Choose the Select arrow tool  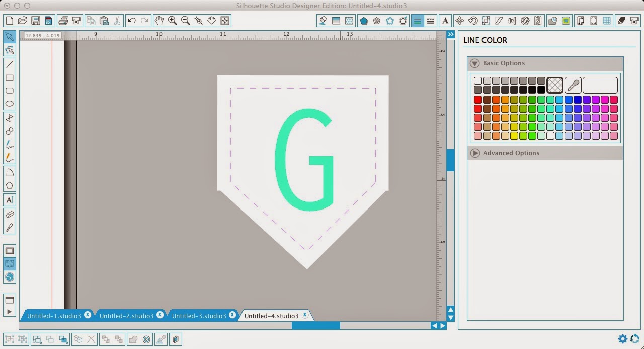[x=9, y=37]
